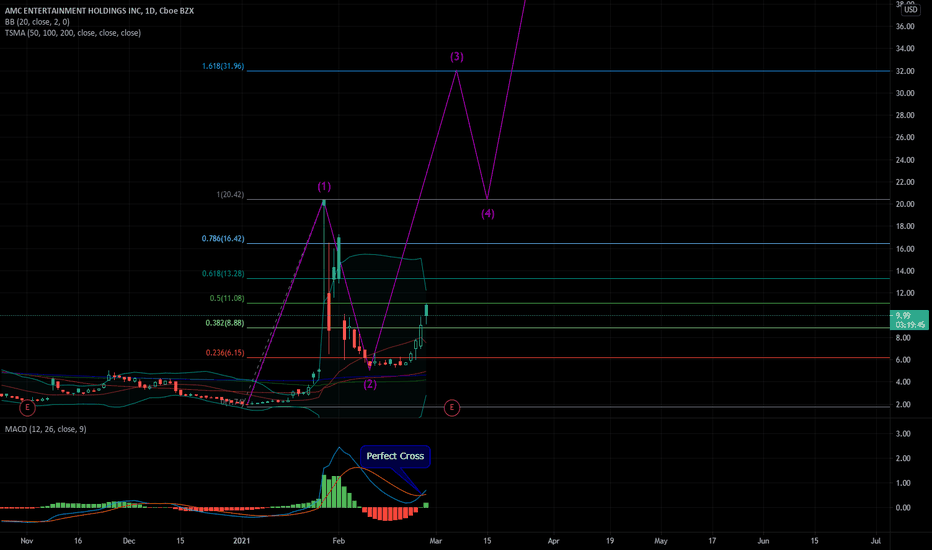Select the 0.618(13.28) Fibonacci label
This screenshot has height=550, width=932.
[x=223, y=274]
